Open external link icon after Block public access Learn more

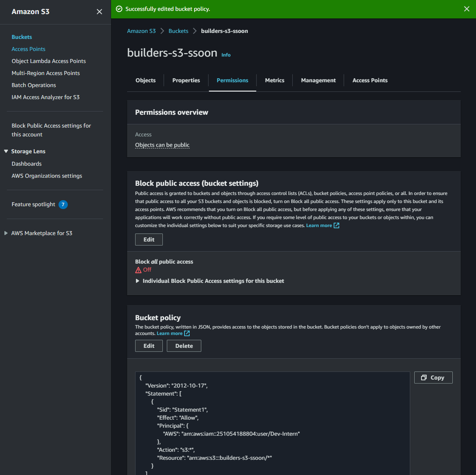click(x=336, y=225)
